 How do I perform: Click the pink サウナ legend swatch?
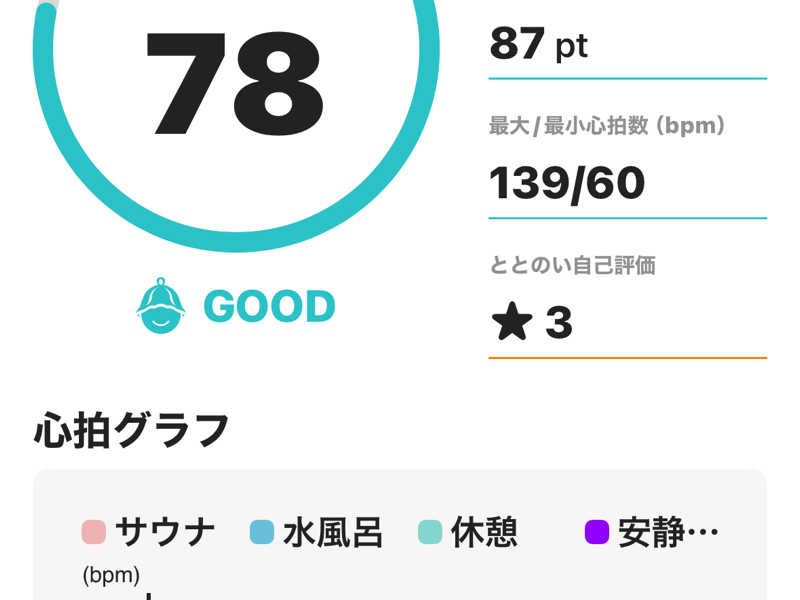(94, 532)
